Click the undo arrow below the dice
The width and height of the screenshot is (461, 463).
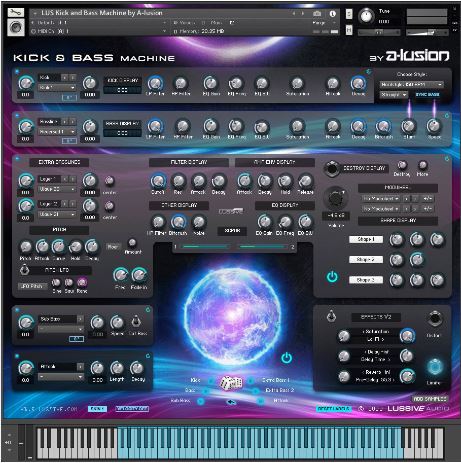coord(231,402)
